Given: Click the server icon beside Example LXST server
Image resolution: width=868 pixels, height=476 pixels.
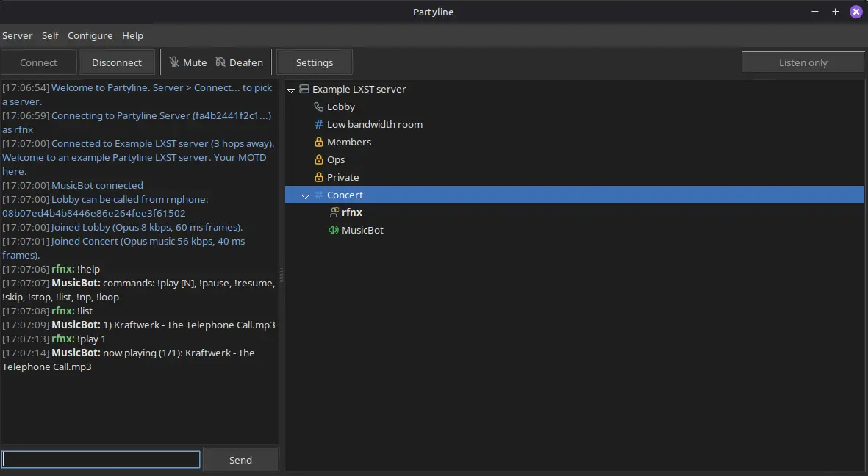Looking at the screenshot, I should 304,89.
